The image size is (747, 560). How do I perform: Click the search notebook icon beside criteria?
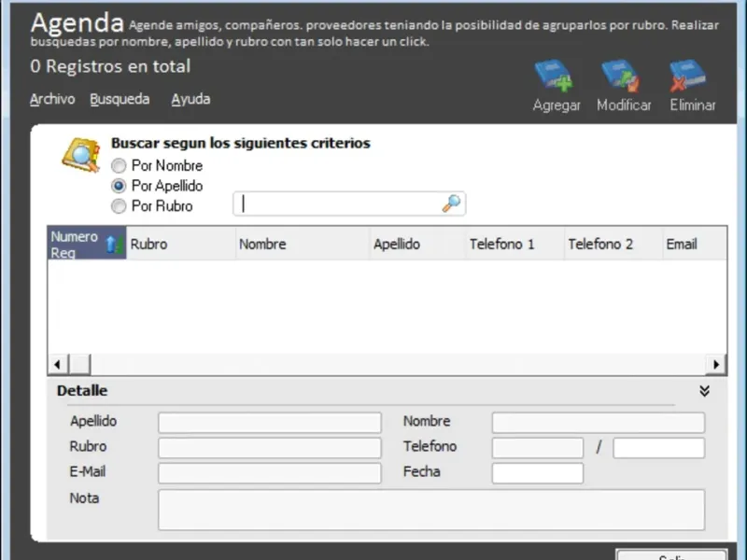[81, 155]
